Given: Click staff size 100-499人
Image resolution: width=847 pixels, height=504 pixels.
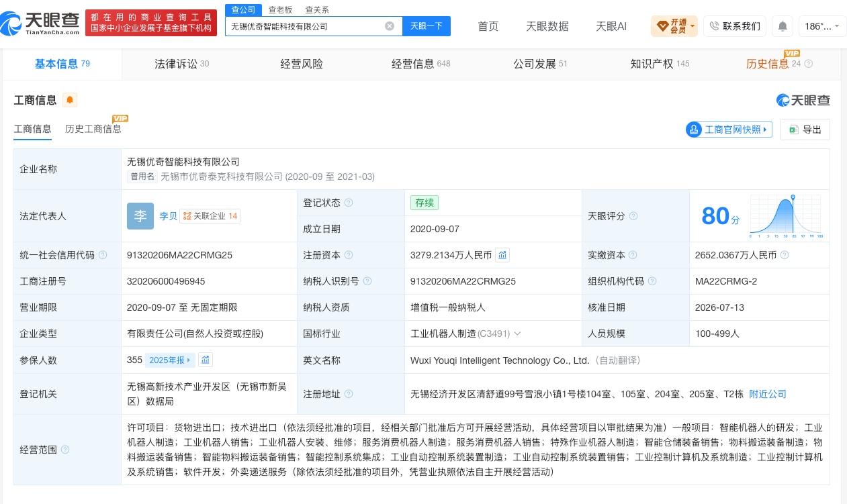Looking at the screenshot, I should tap(717, 334).
